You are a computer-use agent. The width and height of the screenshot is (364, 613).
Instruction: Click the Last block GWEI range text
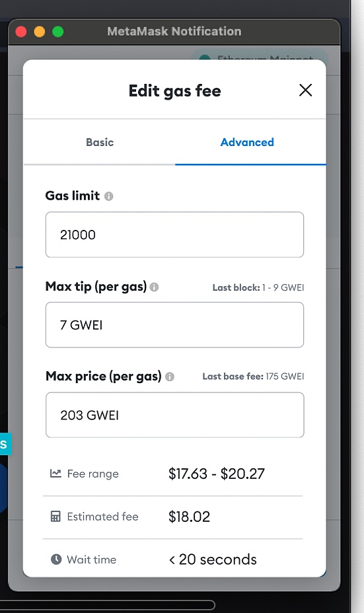[x=258, y=288]
